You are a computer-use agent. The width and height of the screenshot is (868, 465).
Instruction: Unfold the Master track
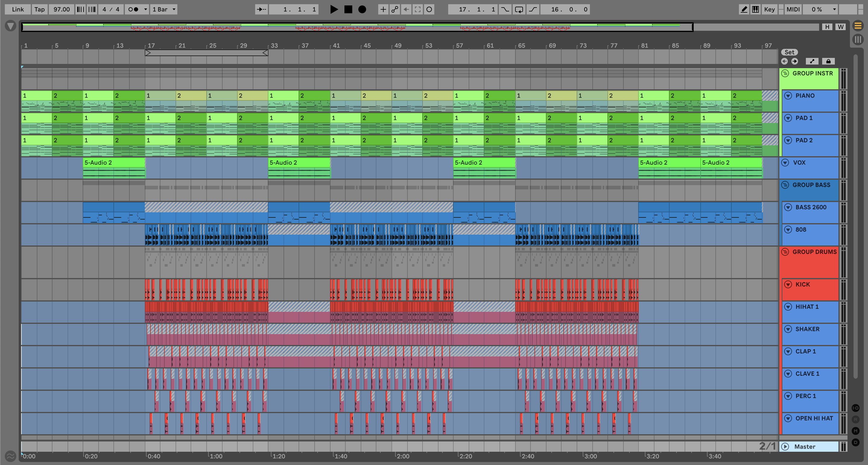point(785,447)
